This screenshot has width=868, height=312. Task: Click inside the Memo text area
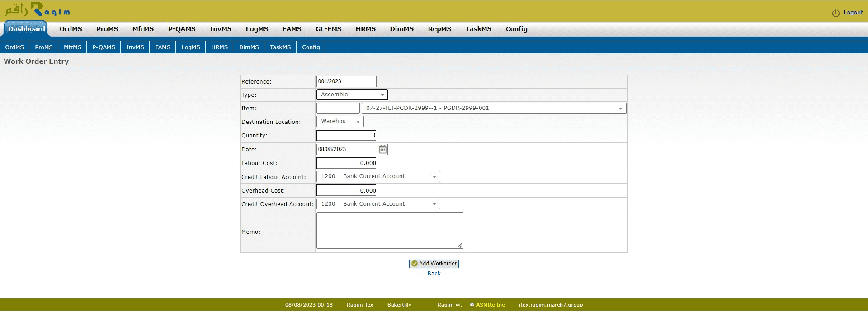389,230
